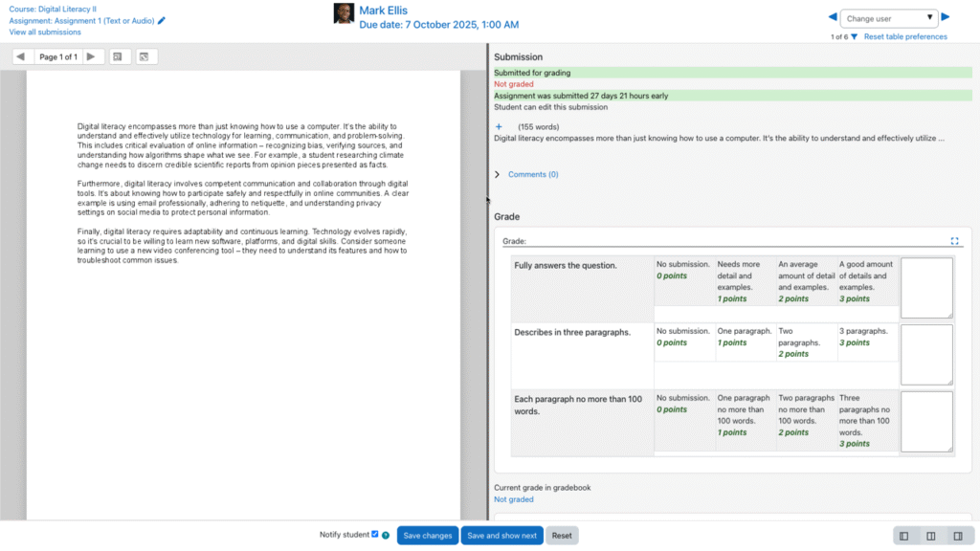Click Save and show next
The width and height of the screenshot is (980, 551).
tap(501, 535)
